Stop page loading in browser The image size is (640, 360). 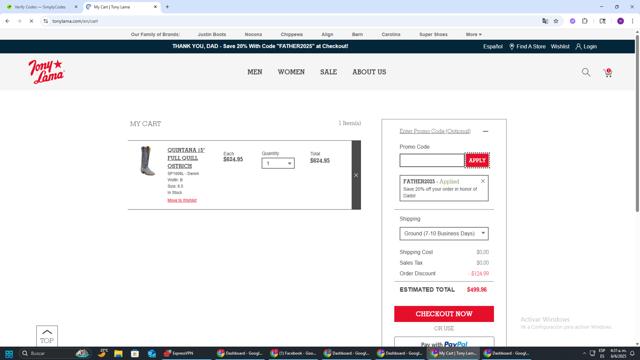pyautogui.click(x=31, y=21)
